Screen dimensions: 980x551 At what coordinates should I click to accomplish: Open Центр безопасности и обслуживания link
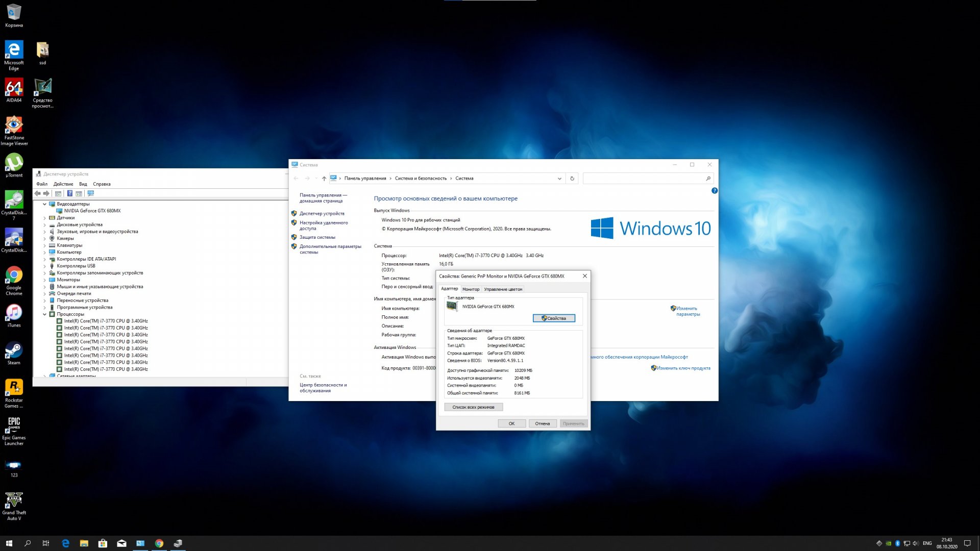point(323,388)
